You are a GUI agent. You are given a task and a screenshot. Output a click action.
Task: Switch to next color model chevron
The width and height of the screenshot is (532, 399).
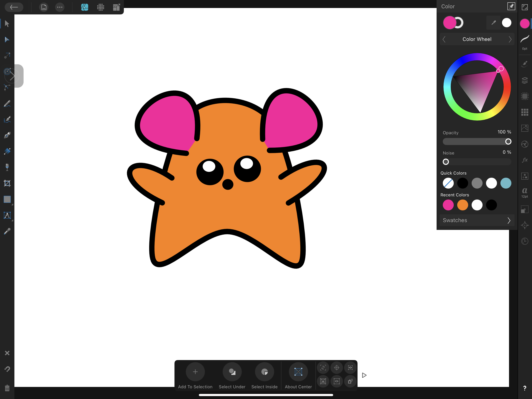coord(510,39)
